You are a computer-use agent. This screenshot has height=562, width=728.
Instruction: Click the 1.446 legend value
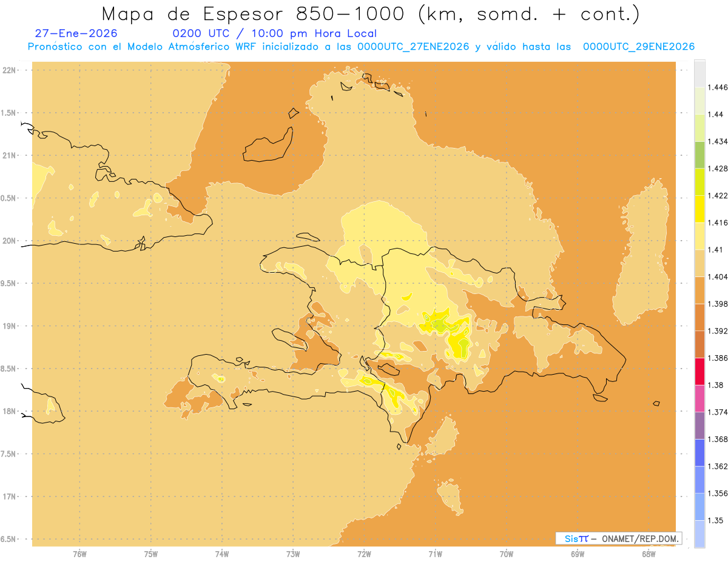click(x=718, y=87)
